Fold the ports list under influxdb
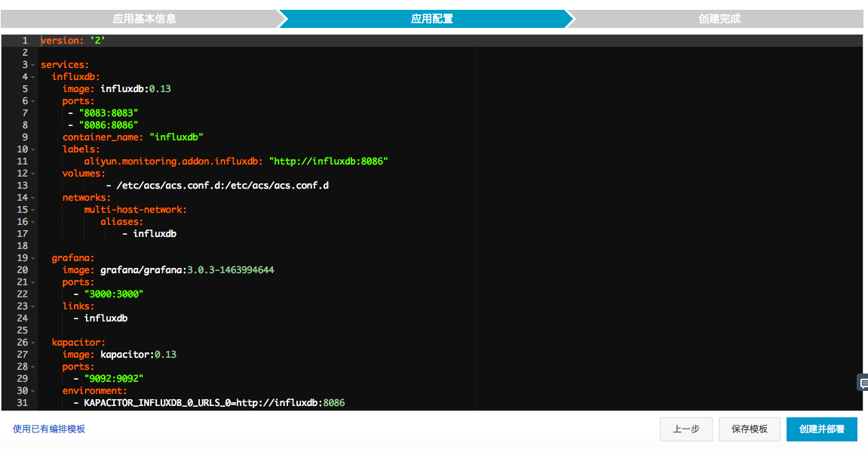This screenshot has width=868, height=449. (x=34, y=100)
